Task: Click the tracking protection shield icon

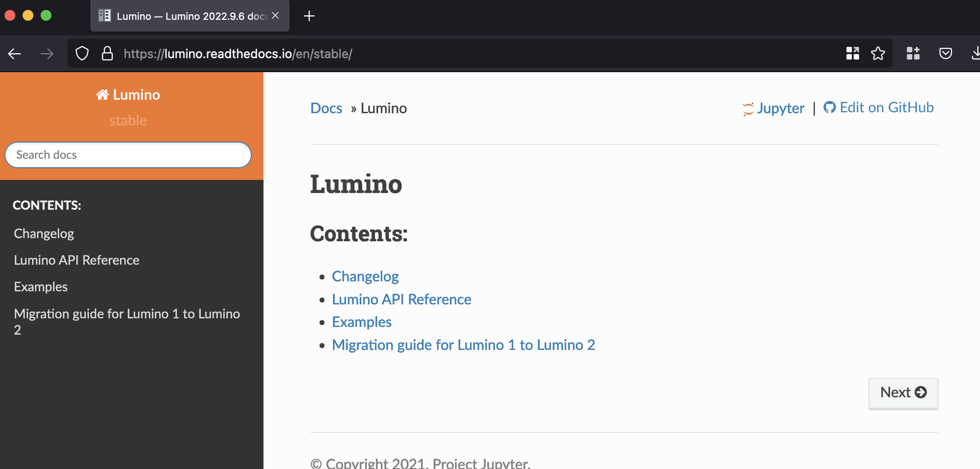Action: point(82,53)
